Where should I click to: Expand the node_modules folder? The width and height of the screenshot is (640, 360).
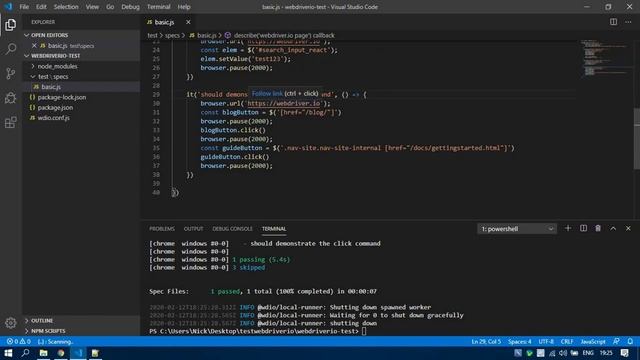tap(57, 66)
